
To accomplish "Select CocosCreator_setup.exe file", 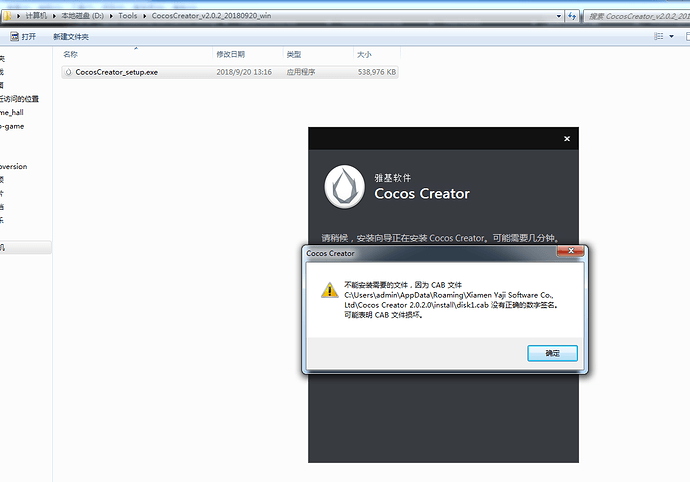I will point(230,72).
